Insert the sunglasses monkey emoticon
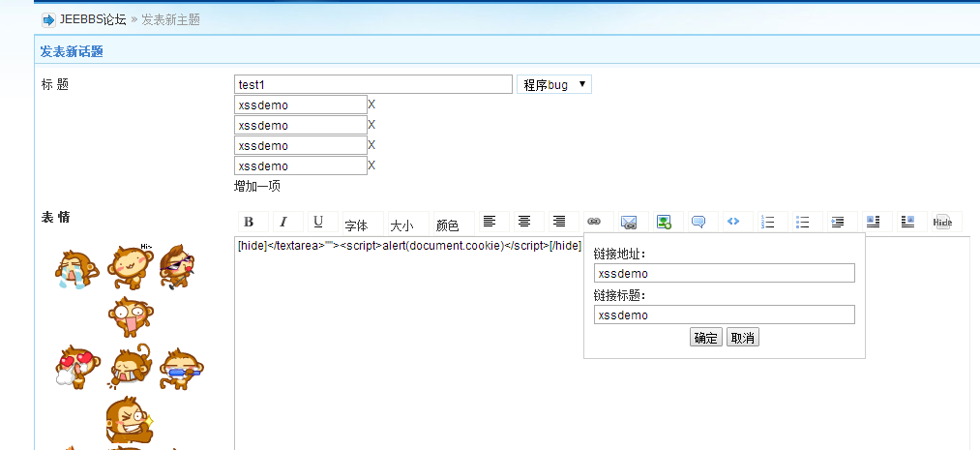Screen dimensions: 980x450 pyautogui.click(x=178, y=266)
